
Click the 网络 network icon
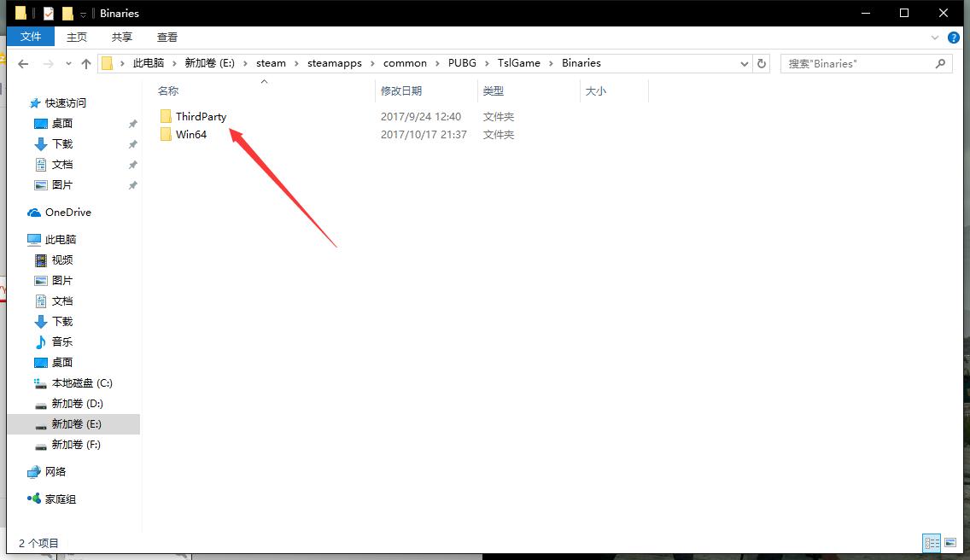34,471
